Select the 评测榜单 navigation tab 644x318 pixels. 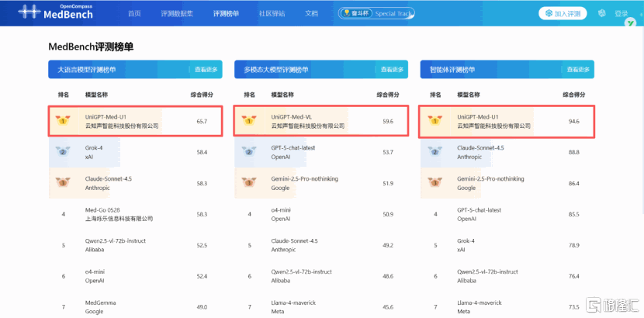226,14
